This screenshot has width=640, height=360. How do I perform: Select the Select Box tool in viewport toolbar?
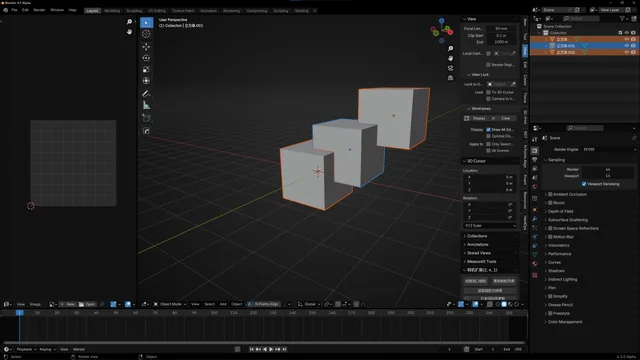pyautogui.click(x=147, y=22)
